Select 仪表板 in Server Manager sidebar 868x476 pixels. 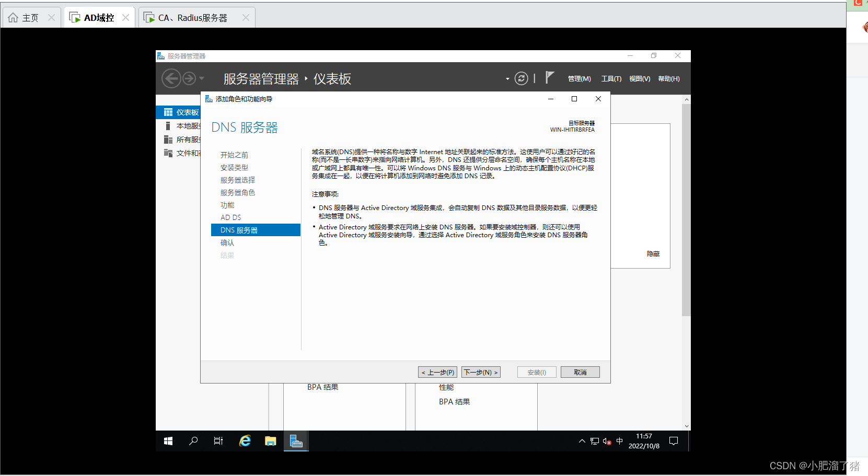(x=179, y=112)
